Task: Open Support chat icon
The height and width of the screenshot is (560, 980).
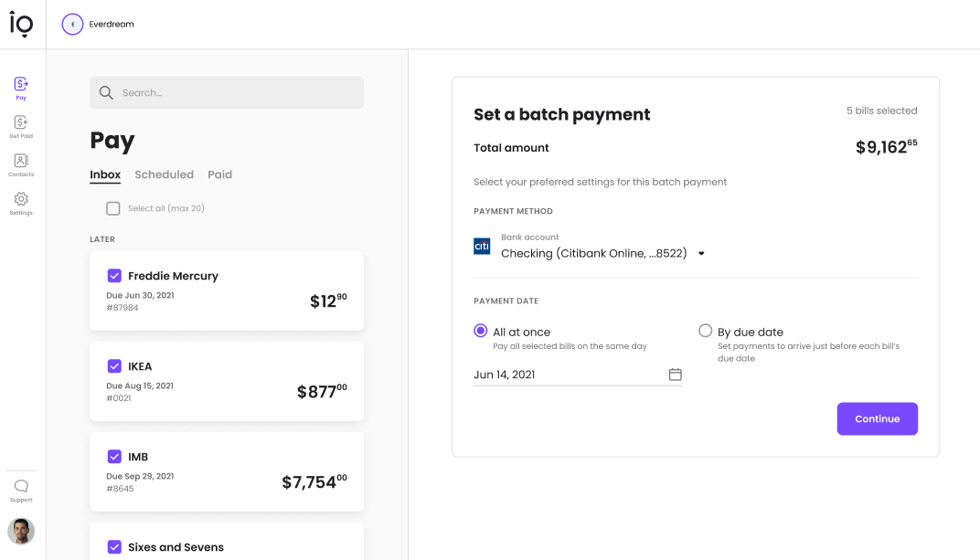Action: pos(21,491)
